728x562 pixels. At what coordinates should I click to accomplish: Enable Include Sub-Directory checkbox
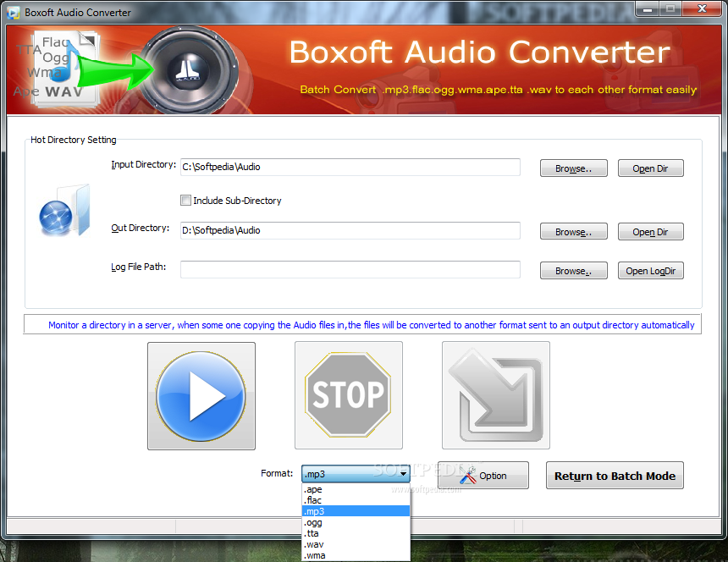185,201
